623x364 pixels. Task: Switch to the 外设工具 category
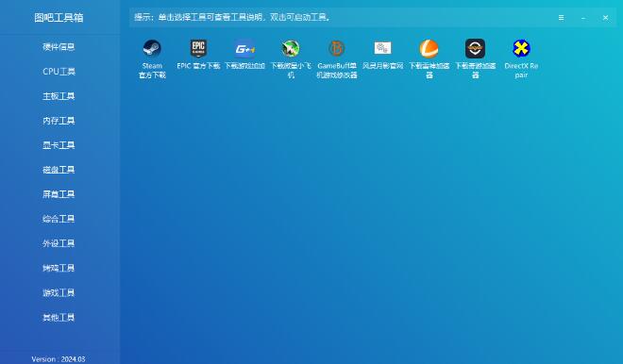click(x=59, y=243)
